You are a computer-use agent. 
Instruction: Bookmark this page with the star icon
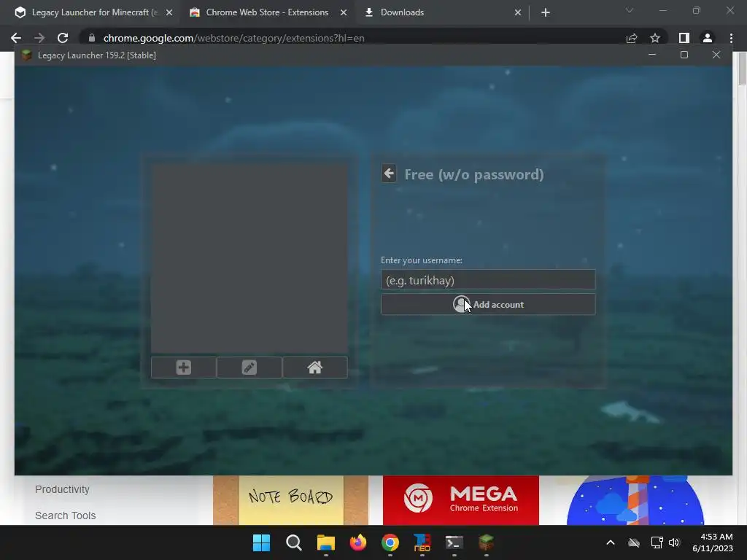coord(655,38)
